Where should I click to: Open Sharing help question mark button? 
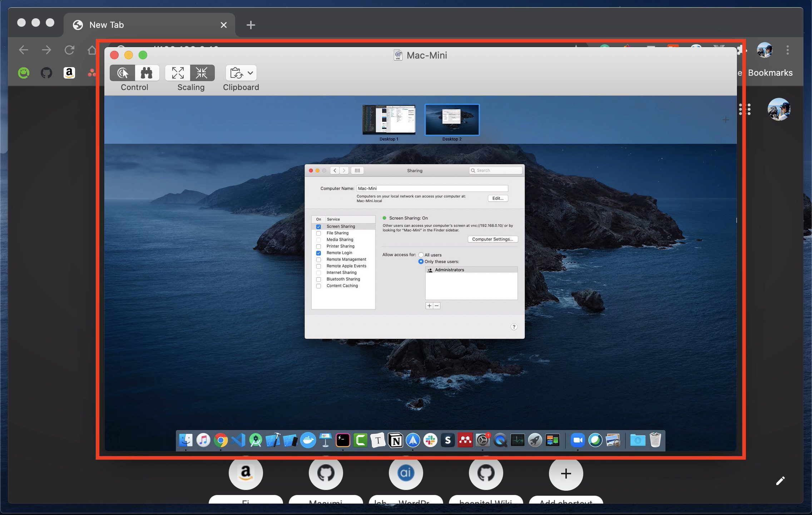coord(514,327)
